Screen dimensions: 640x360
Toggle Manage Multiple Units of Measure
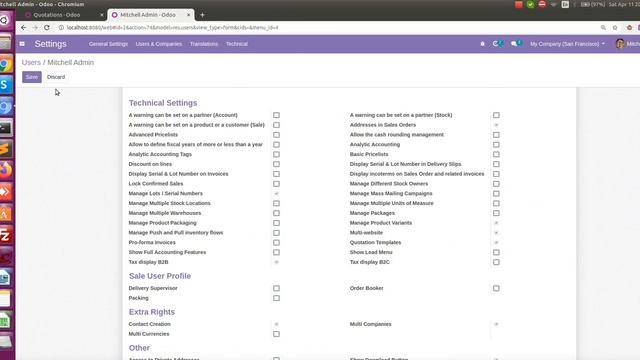click(496, 203)
